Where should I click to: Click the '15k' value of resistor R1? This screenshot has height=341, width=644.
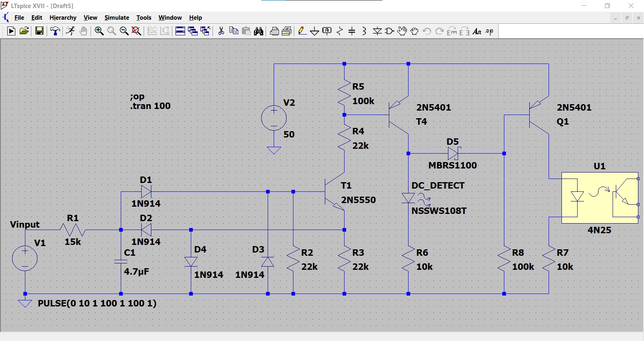pos(73,242)
